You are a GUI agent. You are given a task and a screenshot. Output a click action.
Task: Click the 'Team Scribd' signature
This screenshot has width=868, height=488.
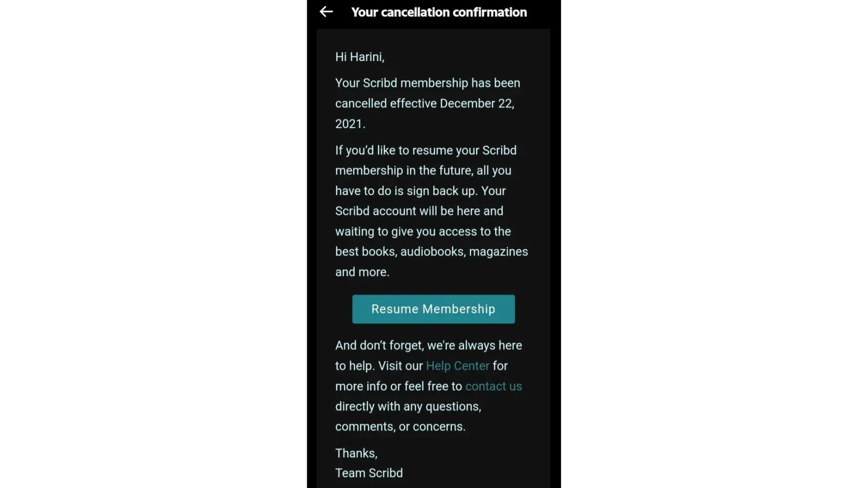369,473
